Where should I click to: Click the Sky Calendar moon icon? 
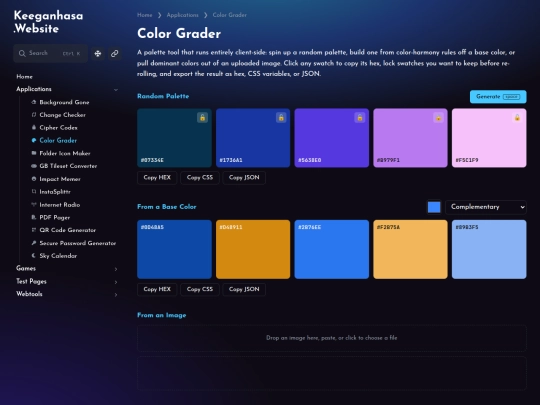[x=34, y=256]
